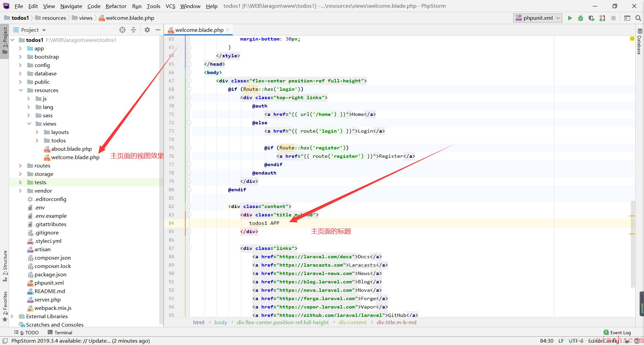Fold the body tag at line 66
644x345 pixels.
point(189,72)
